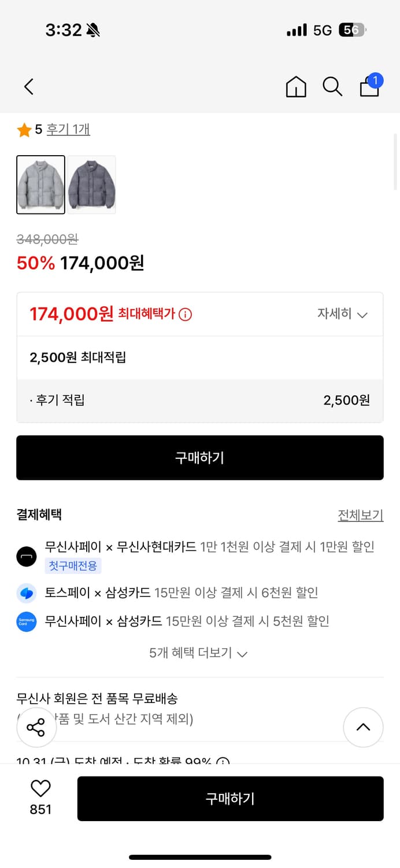Tap the back arrow to return
The image size is (400, 868).
coord(28,86)
